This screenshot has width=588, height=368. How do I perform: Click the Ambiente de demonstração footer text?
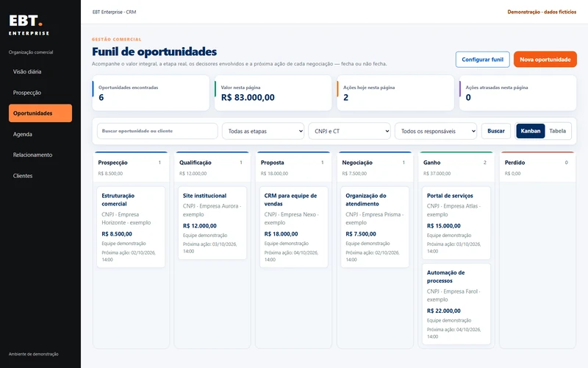click(x=33, y=354)
